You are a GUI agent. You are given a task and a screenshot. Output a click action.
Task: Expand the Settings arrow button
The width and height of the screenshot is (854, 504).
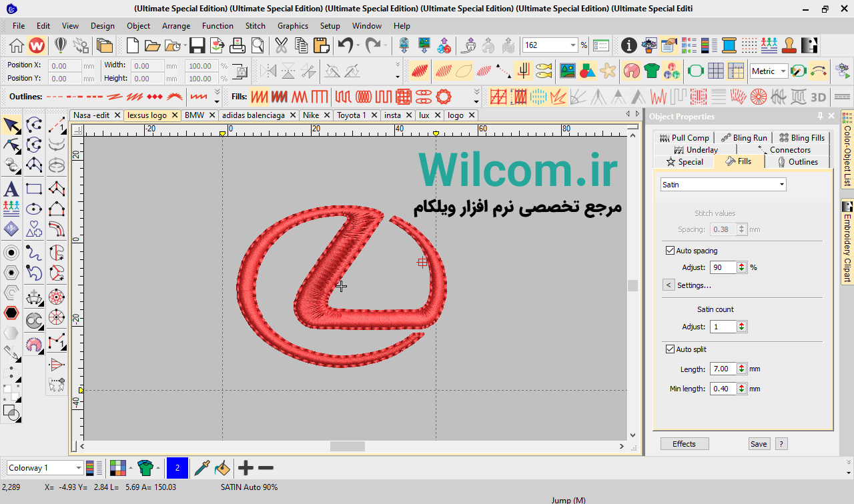point(669,285)
